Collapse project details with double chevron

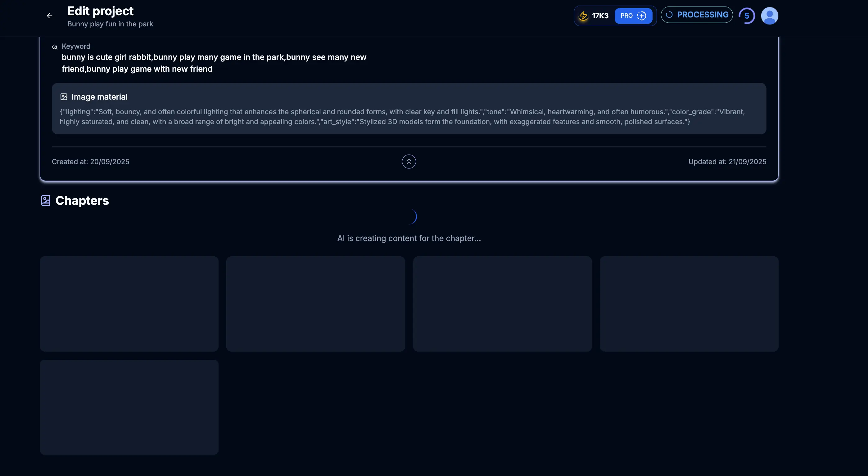tap(409, 162)
